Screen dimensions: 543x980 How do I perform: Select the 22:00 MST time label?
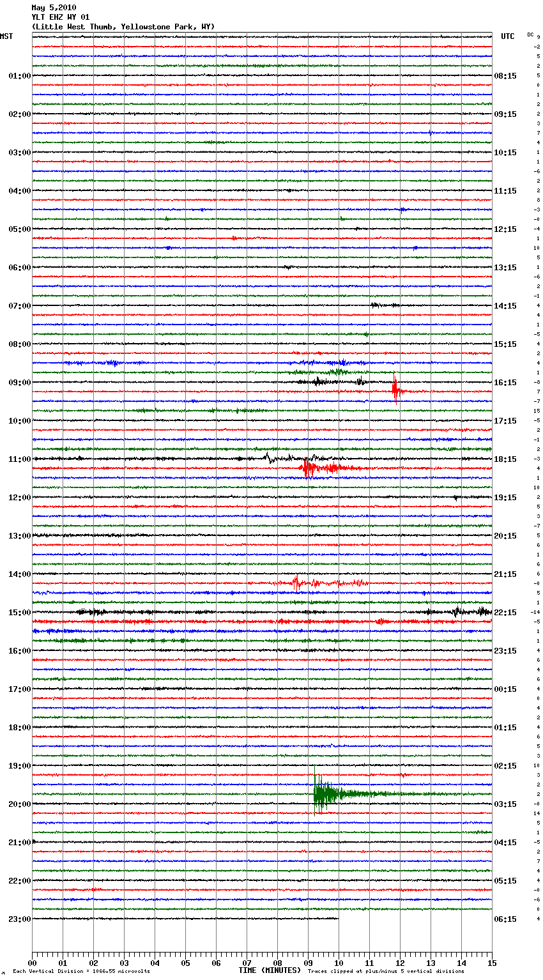point(20,881)
